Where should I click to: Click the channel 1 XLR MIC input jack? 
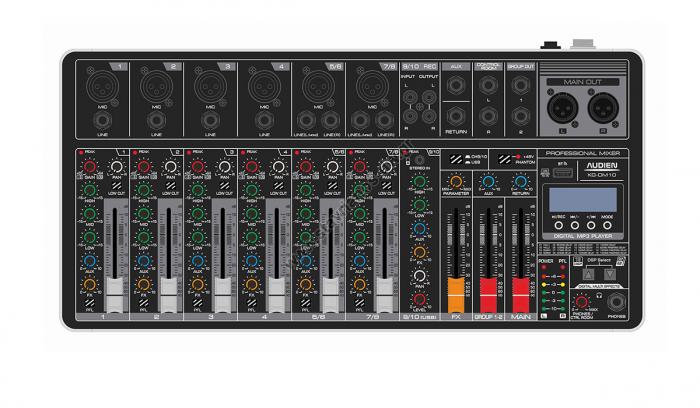click(103, 86)
